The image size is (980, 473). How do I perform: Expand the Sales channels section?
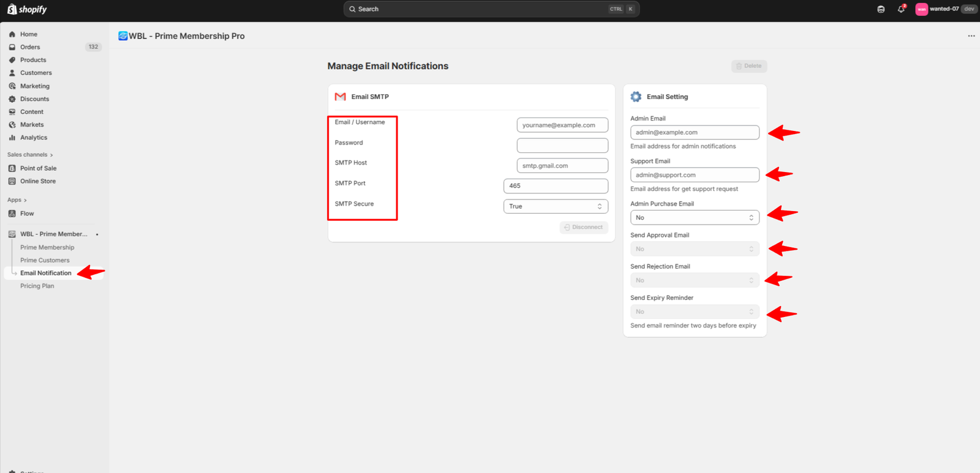tap(30, 155)
